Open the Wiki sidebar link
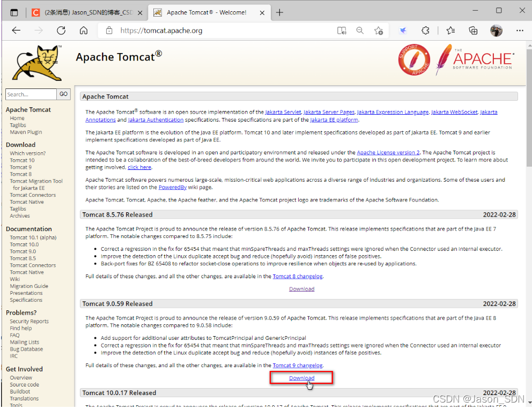 (x=14, y=279)
